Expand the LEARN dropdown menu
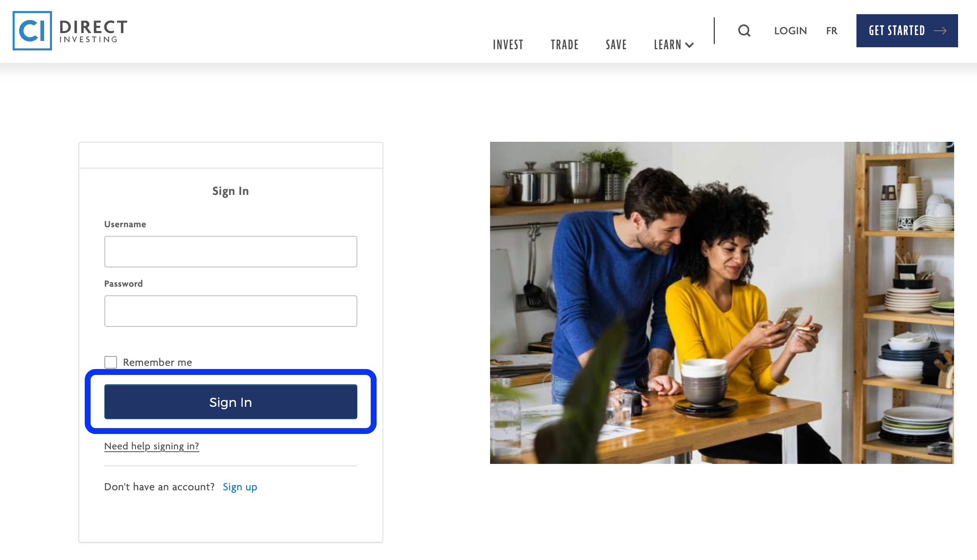Image resolution: width=977 pixels, height=560 pixels. [674, 44]
